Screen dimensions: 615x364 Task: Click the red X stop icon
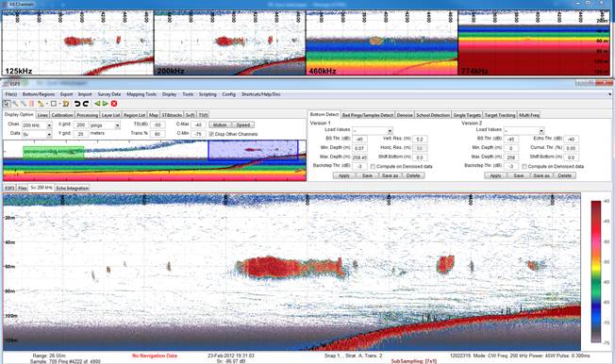coord(114,104)
